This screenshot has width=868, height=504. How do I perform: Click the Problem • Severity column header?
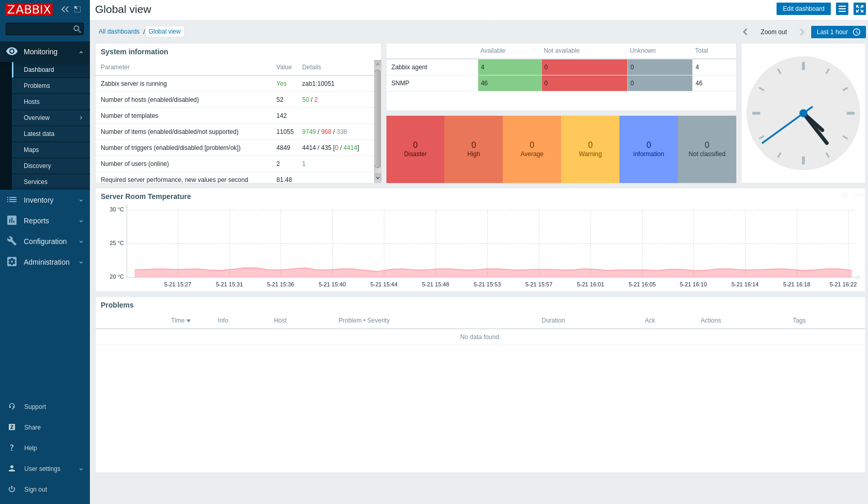(364, 320)
